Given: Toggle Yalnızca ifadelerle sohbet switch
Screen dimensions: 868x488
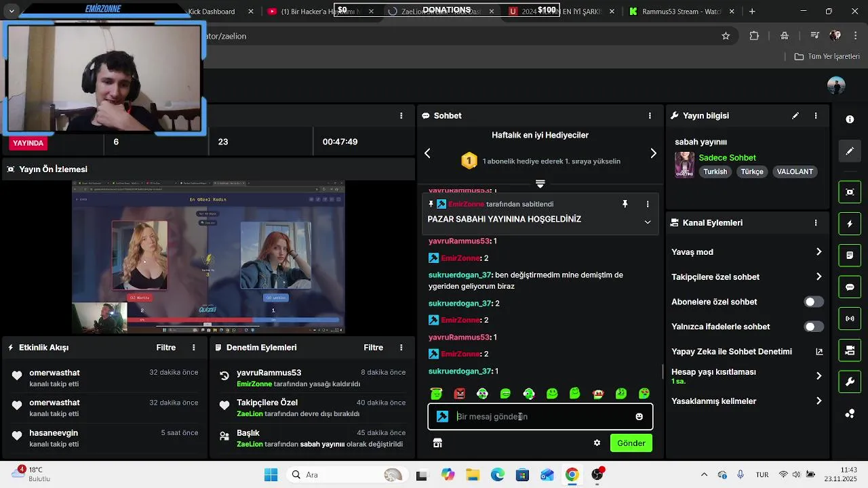Looking at the screenshot, I should 814,327.
